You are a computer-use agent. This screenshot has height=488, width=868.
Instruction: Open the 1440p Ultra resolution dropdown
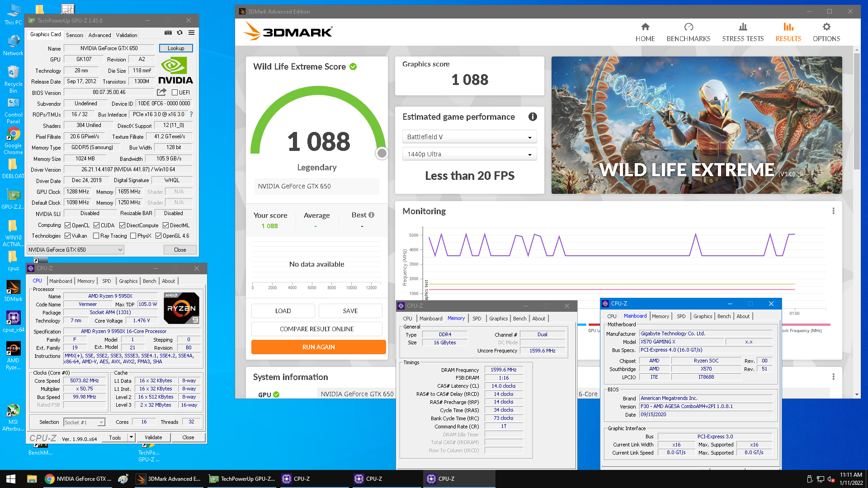(469, 154)
